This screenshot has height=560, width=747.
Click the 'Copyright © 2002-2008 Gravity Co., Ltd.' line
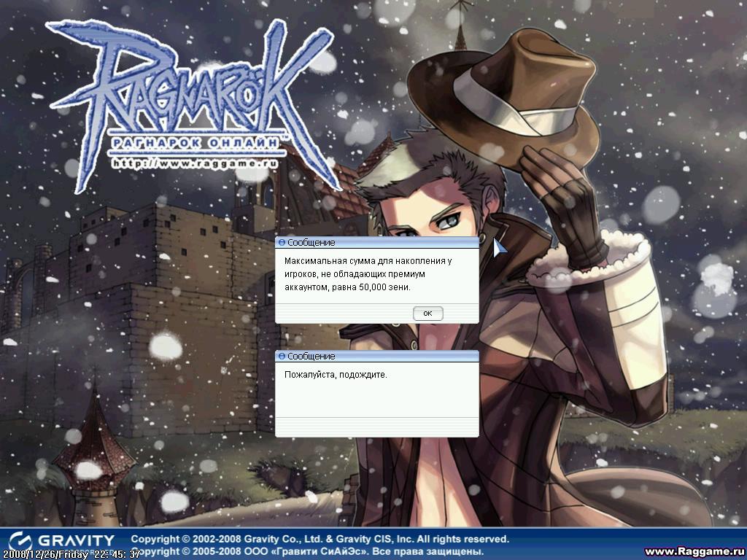[x=320, y=539]
